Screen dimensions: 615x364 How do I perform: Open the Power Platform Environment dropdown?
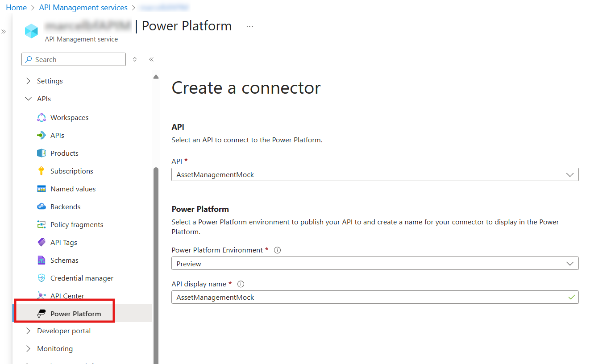point(570,263)
